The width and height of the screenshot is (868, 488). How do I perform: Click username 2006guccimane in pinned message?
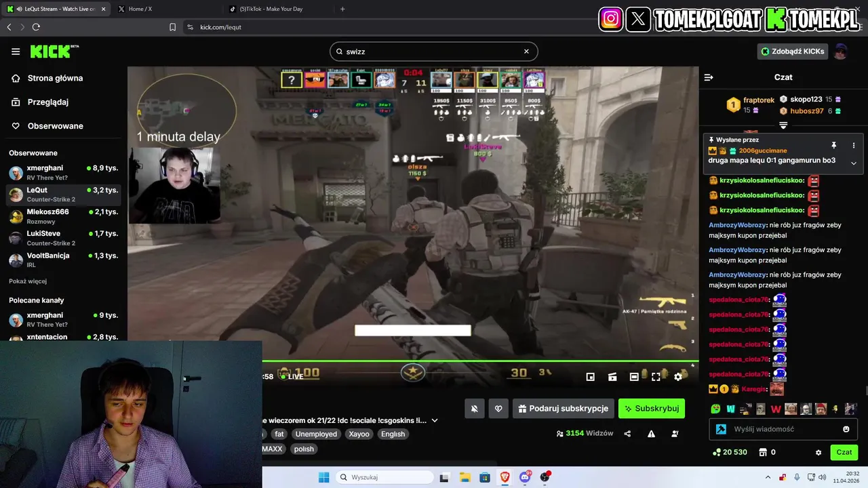(763, 150)
